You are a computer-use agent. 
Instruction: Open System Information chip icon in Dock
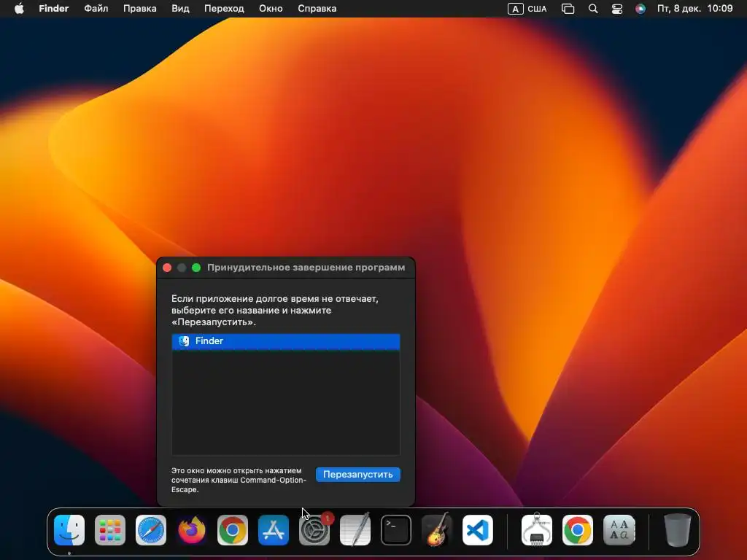coord(537,530)
